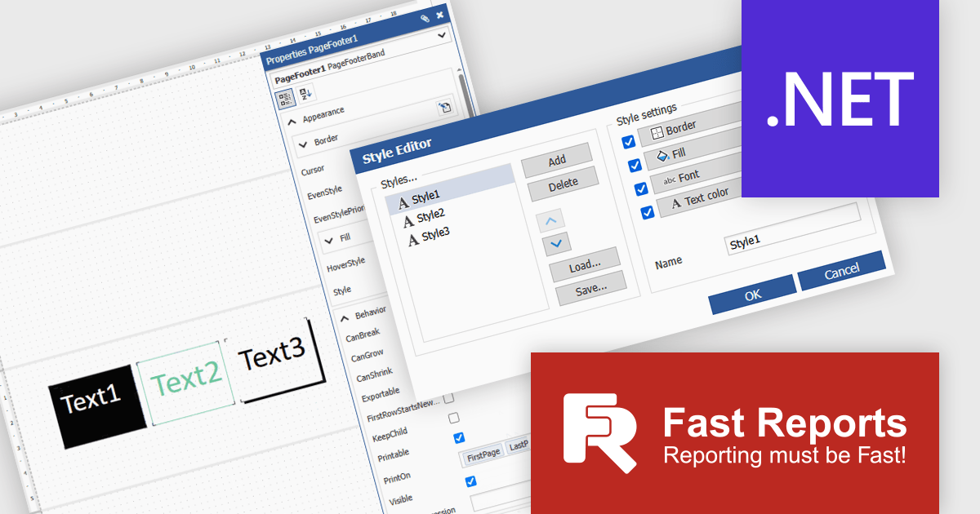Viewport: 980px width, 514px height.
Task: Confirm Style Editor with OK
Action: coord(753,295)
